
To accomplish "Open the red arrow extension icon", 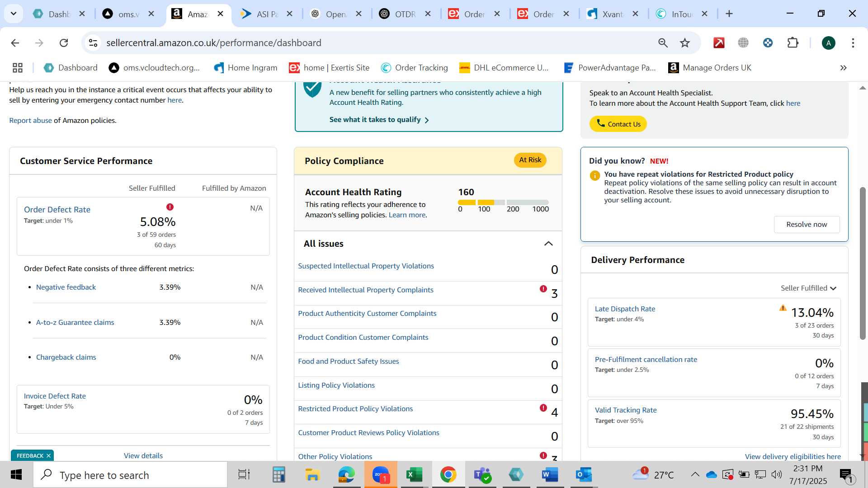I will (719, 43).
